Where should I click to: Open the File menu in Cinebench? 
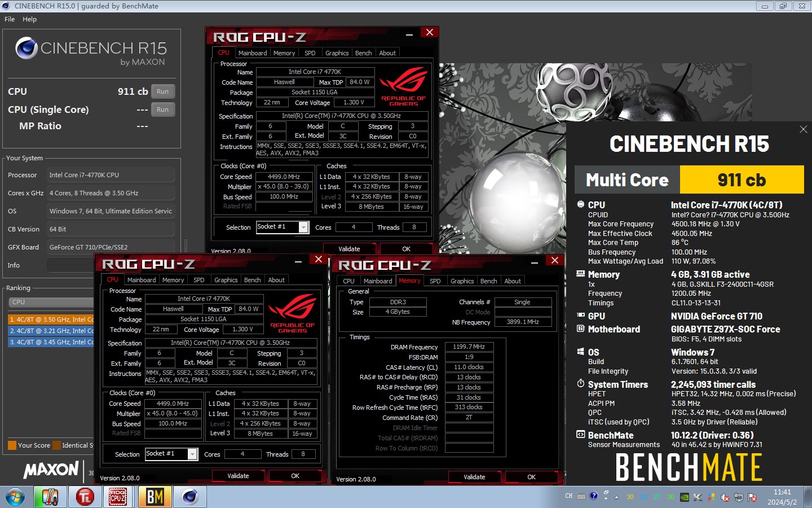tap(10, 19)
